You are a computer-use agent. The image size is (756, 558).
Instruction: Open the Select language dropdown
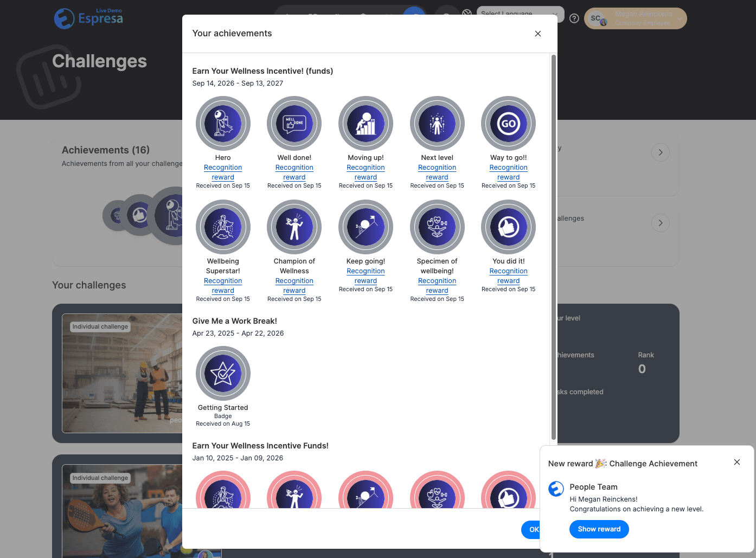[520, 14]
